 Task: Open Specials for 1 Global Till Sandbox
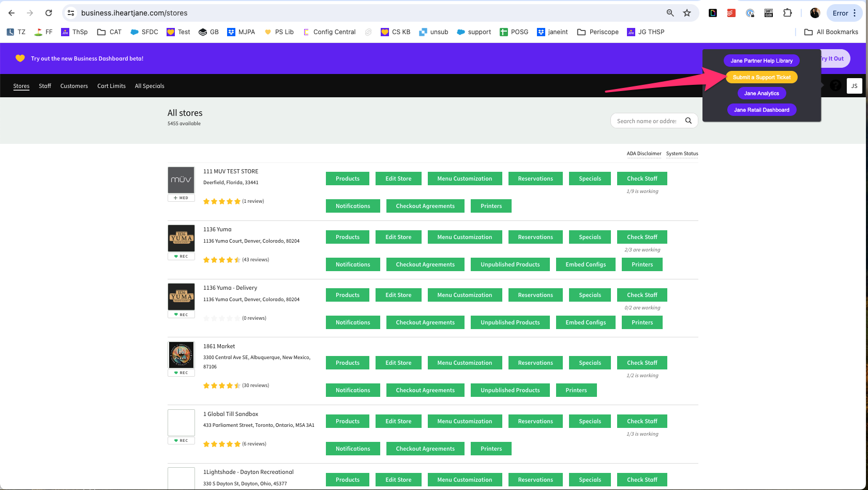pyautogui.click(x=590, y=421)
